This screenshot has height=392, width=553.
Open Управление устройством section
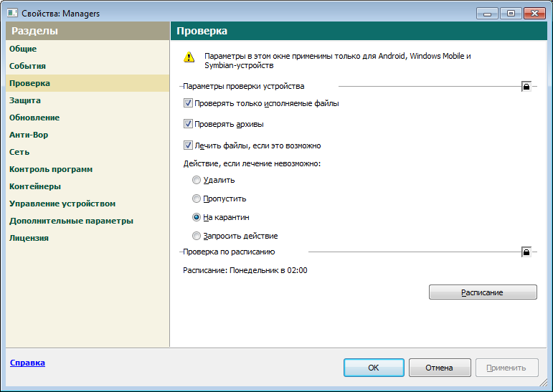[88, 204]
